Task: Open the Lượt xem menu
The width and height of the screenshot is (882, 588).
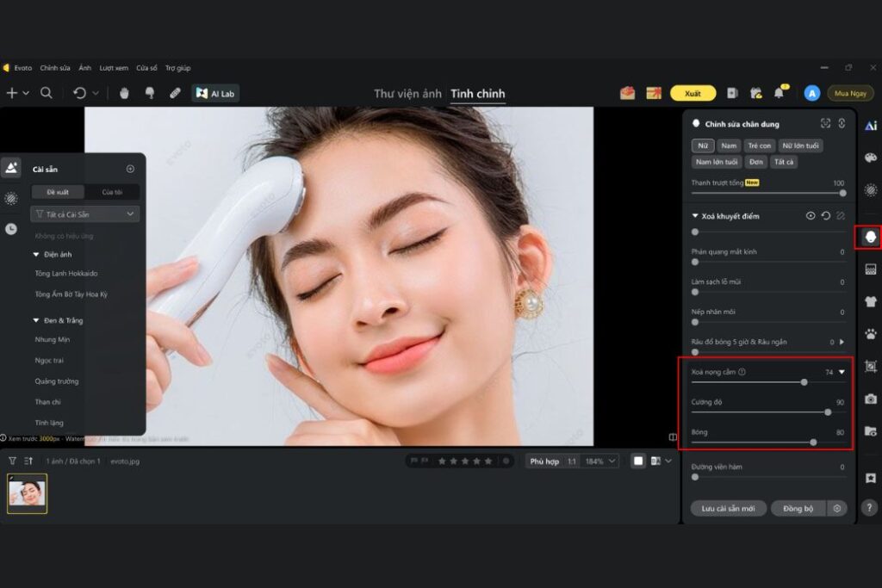Action: tap(114, 68)
